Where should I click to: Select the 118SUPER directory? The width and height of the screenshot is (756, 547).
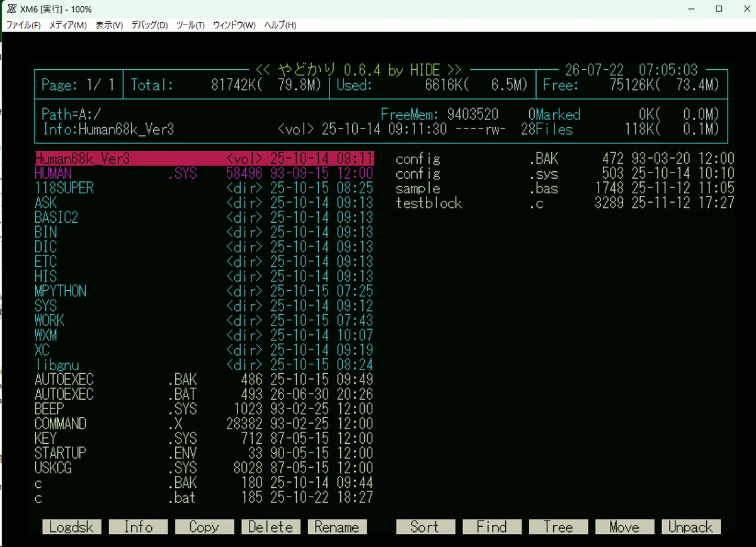(204, 188)
